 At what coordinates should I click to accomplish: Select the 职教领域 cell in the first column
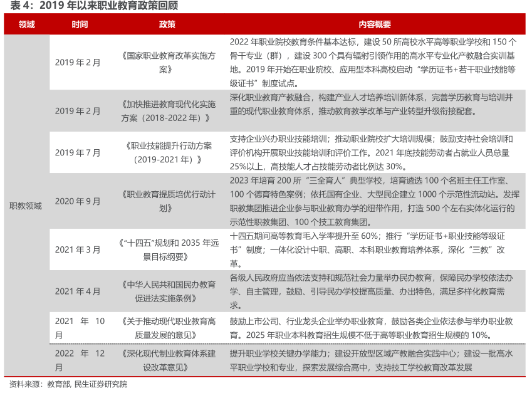(x=26, y=206)
